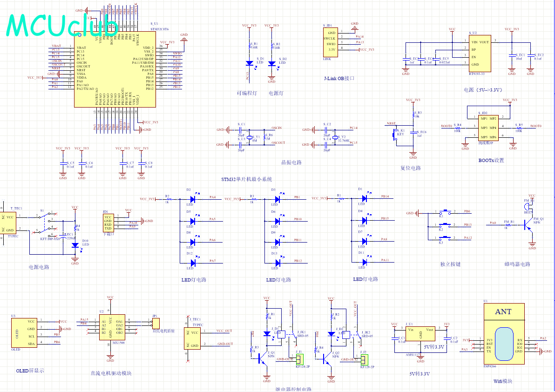Select the MCUclub watermark logo
This screenshot has width=555, height=392.
[62, 26]
